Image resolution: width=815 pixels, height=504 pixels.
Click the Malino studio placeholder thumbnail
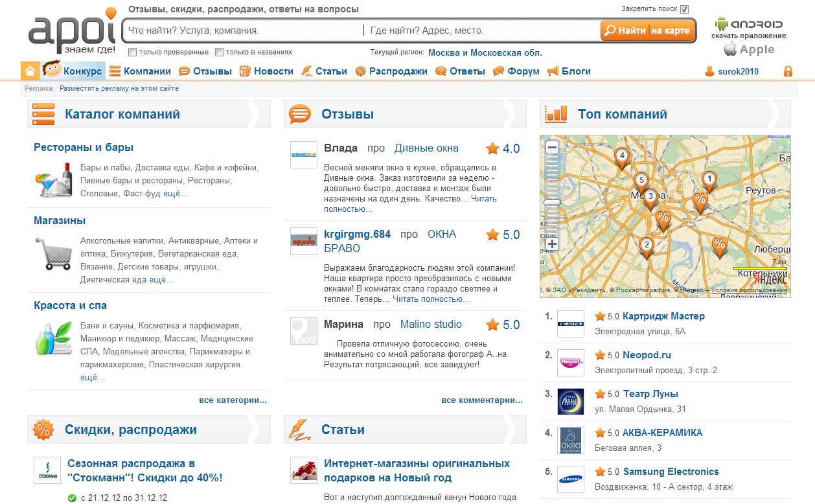click(304, 331)
